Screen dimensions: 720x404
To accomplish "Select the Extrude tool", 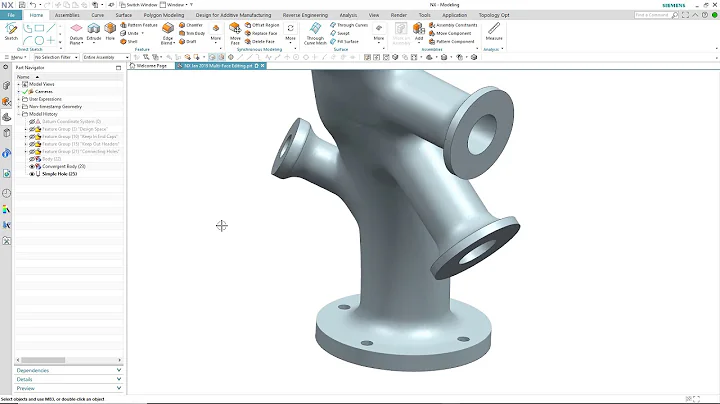I will pyautogui.click(x=94, y=32).
